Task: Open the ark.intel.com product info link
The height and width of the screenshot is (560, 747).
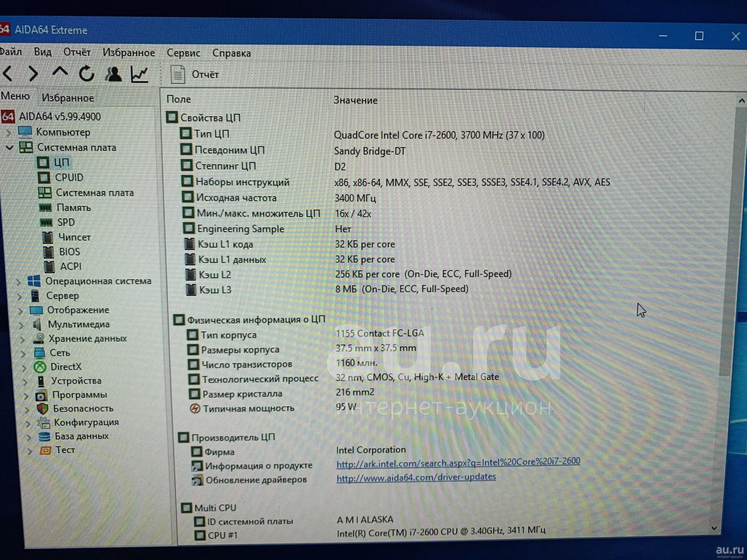Action: click(x=458, y=463)
